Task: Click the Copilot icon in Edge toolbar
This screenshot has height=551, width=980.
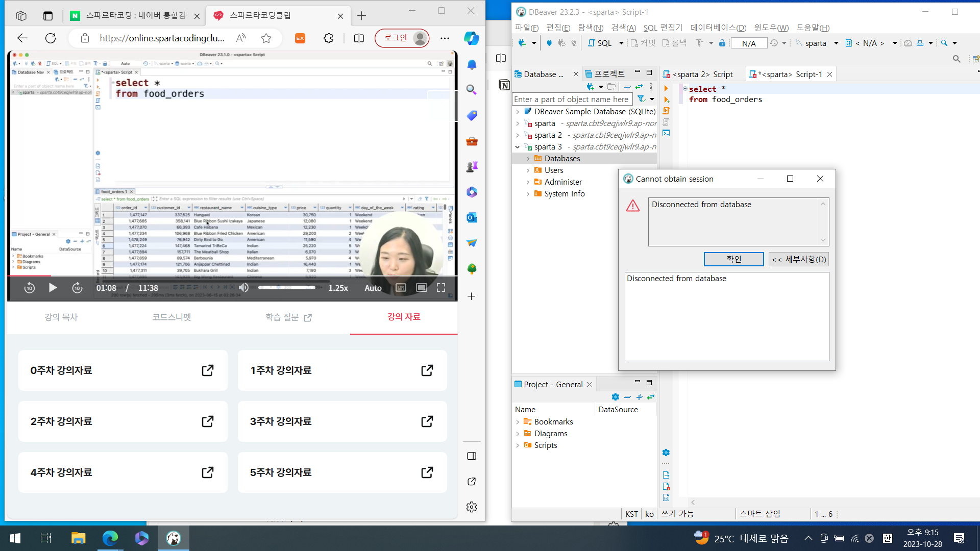Action: coord(471,38)
